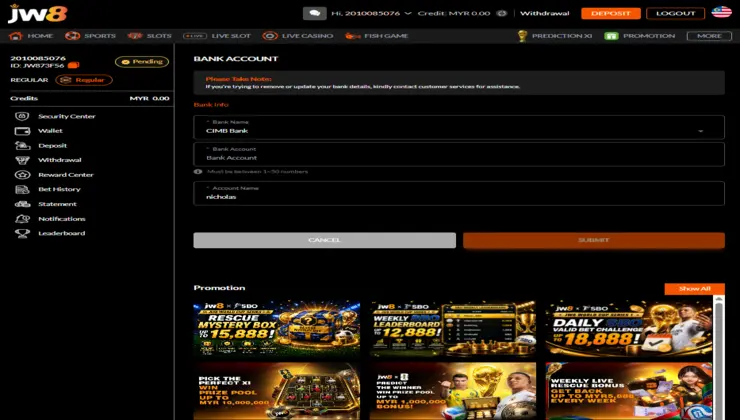Expand the user account dropdown chevron
This screenshot has width=740, height=420.
408,13
